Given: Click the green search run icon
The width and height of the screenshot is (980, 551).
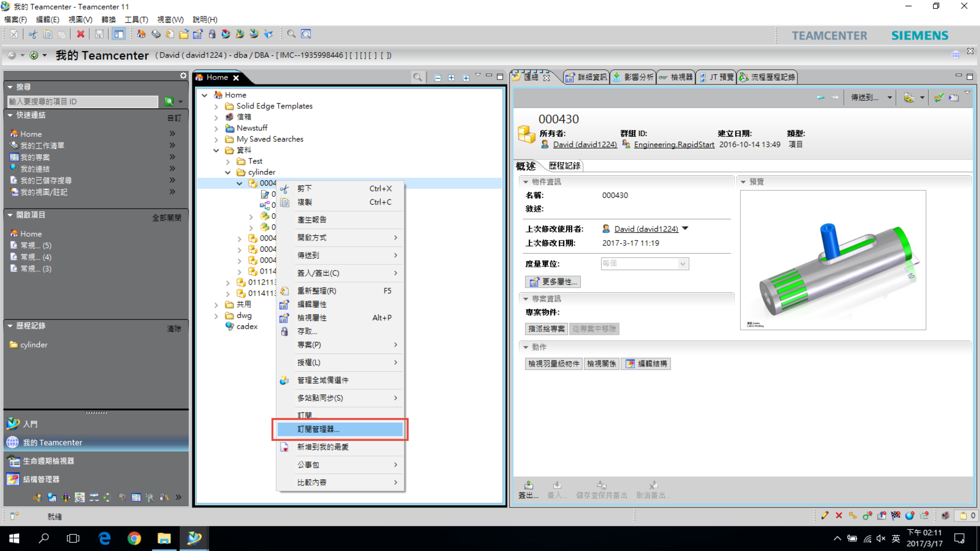Looking at the screenshot, I should coord(169,101).
